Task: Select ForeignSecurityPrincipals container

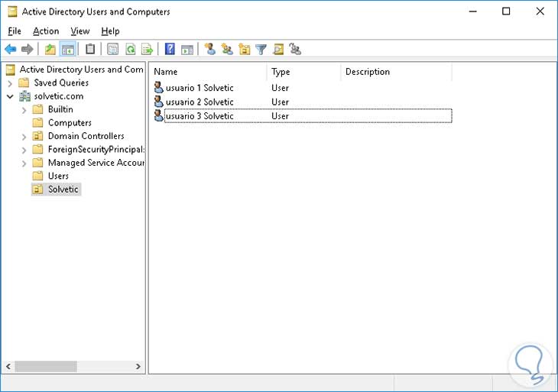Action: (96, 150)
